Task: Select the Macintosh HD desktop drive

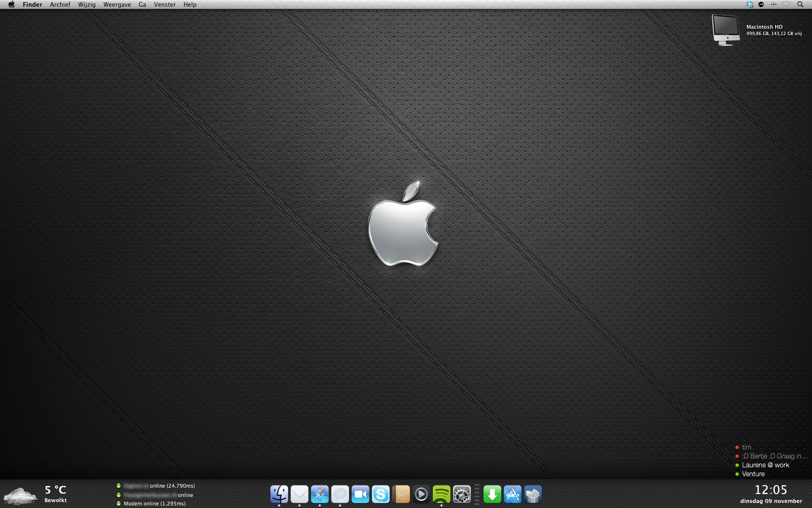Action: pyautogui.click(x=726, y=30)
